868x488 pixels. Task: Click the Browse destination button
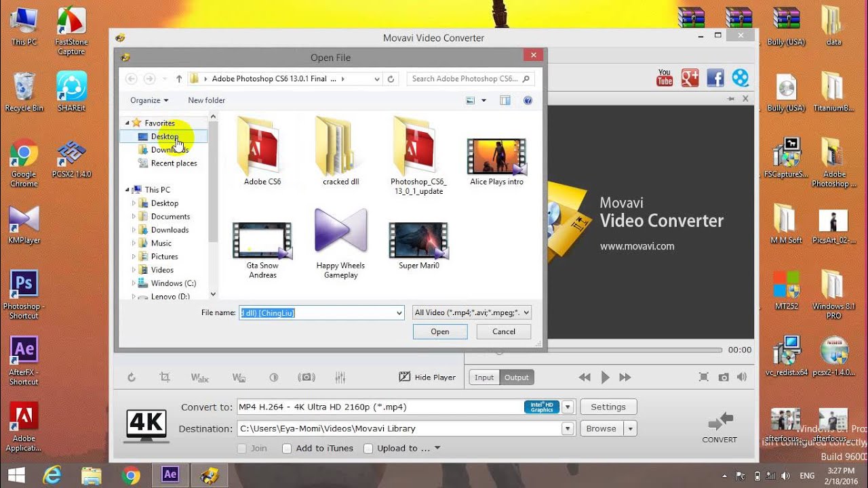click(x=601, y=429)
